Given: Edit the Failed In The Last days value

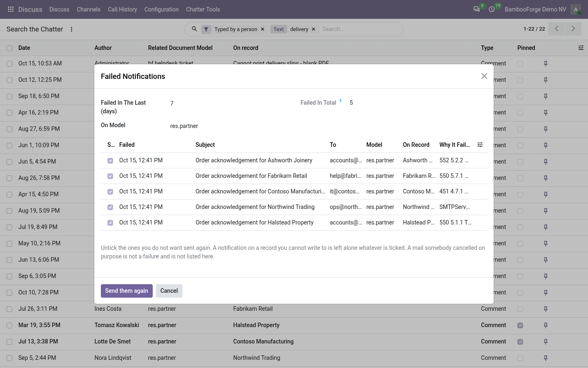Looking at the screenshot, I should [229, 103].
